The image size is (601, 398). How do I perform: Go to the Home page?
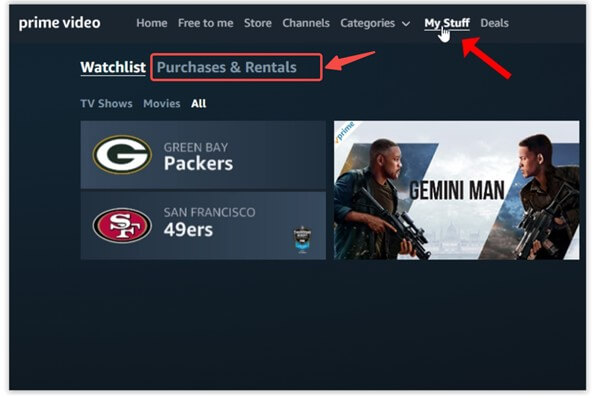pos(152,23)
